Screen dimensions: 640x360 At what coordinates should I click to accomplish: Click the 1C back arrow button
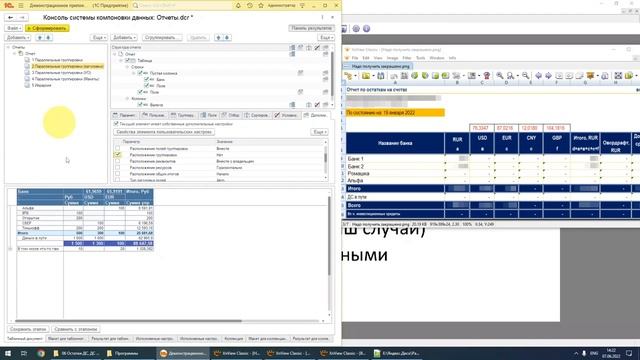coord(11,18)
